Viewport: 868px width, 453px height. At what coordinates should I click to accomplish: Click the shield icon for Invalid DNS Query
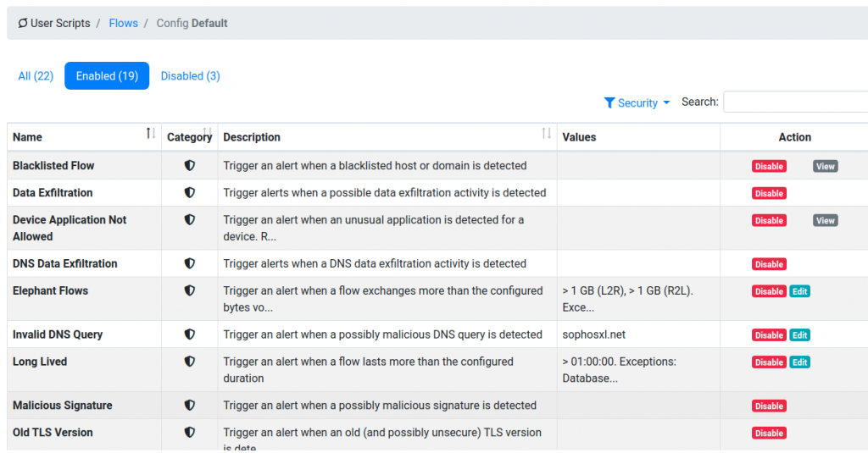(189, 334)
